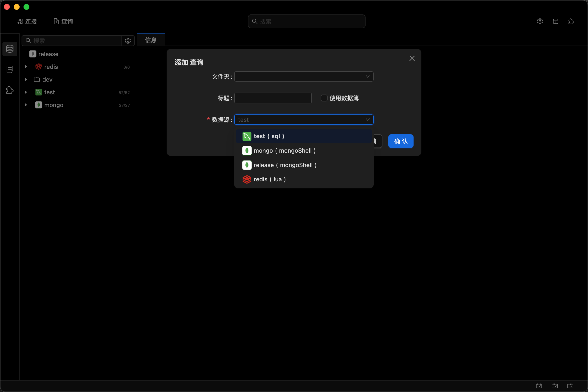Expand the dev folder in tree
Image resolution: width=588 pixels, height=392 pixels.
click(x=26, y=79)
